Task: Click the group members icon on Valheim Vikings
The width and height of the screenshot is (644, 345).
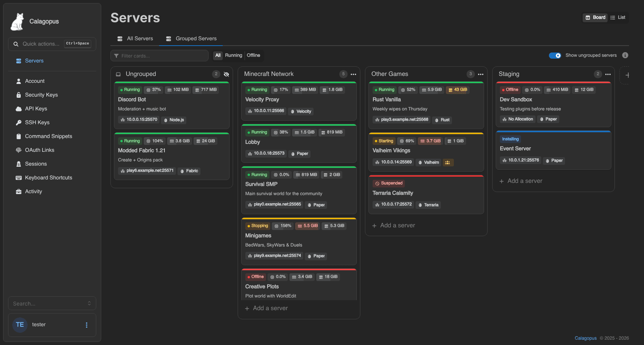Action: tap(447, 163)
